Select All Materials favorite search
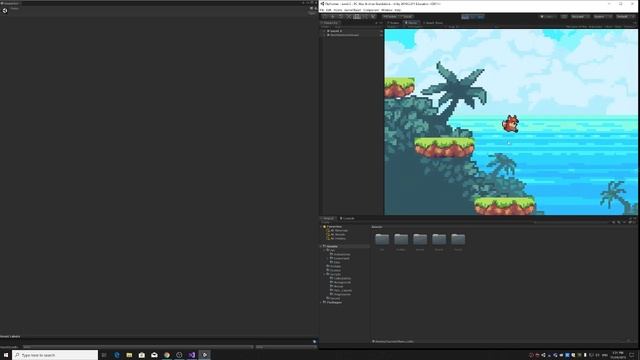This screenshot has width=640, height=360. click(338, 231)
